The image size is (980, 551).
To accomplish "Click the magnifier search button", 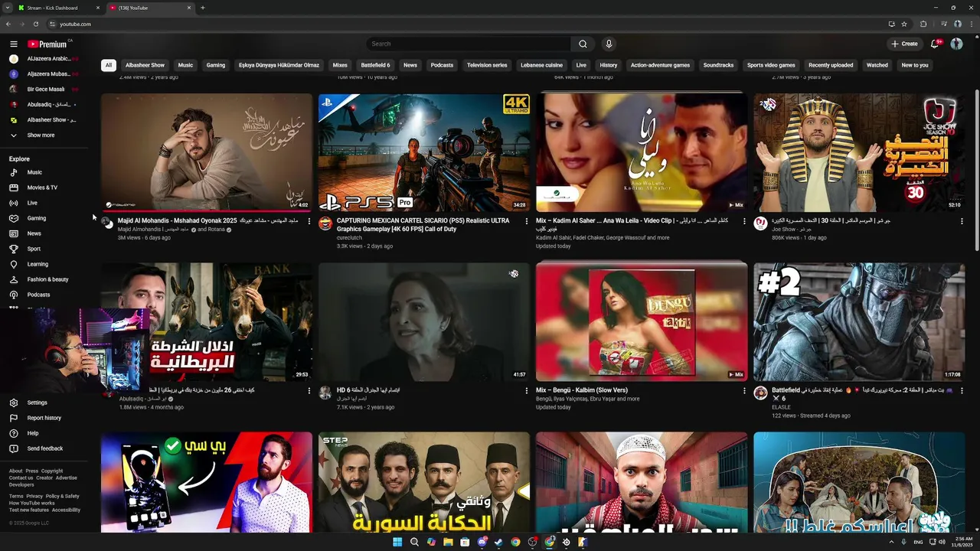I will 583,44.
